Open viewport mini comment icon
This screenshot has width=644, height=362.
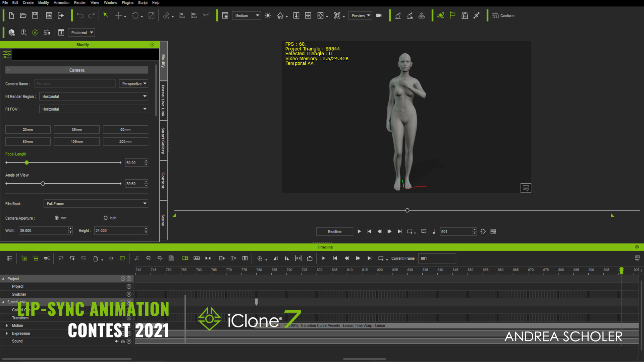click(526, 188)
